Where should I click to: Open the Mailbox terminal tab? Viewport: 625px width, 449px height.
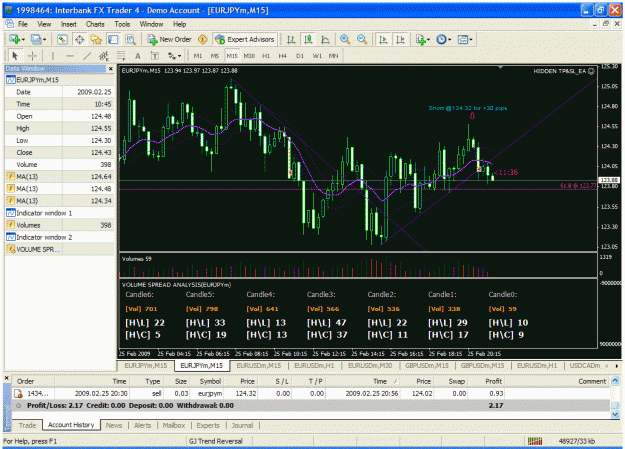pyautogui.click(x=174, y=425)
